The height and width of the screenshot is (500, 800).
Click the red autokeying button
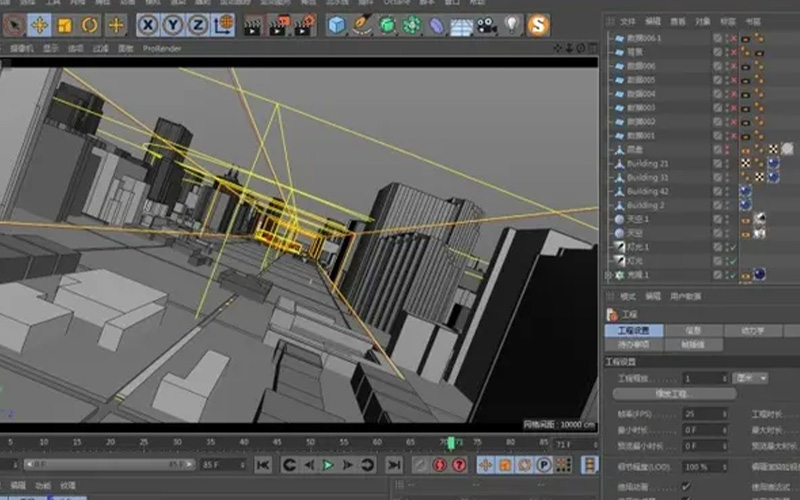[x=439, y=465]
